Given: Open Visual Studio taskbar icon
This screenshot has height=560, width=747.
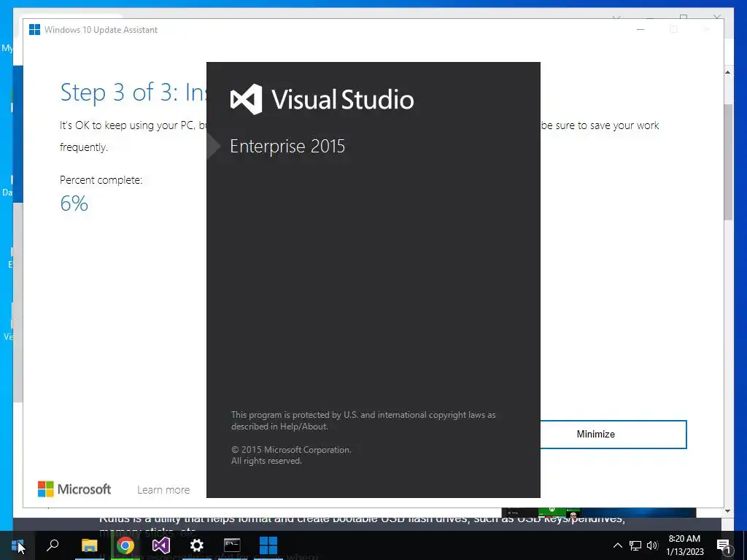Looking at the screenshot, I should [x=161, y=545].
